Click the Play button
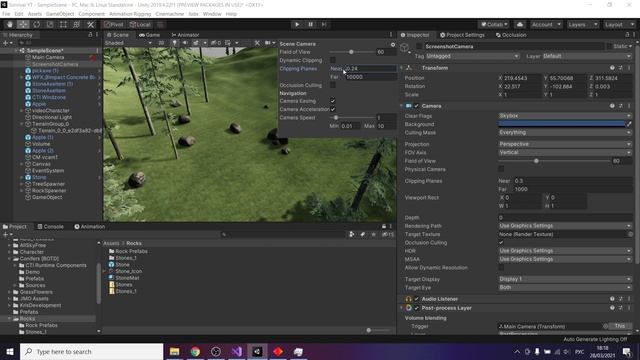Screen dimensions: 640x360 297,24
